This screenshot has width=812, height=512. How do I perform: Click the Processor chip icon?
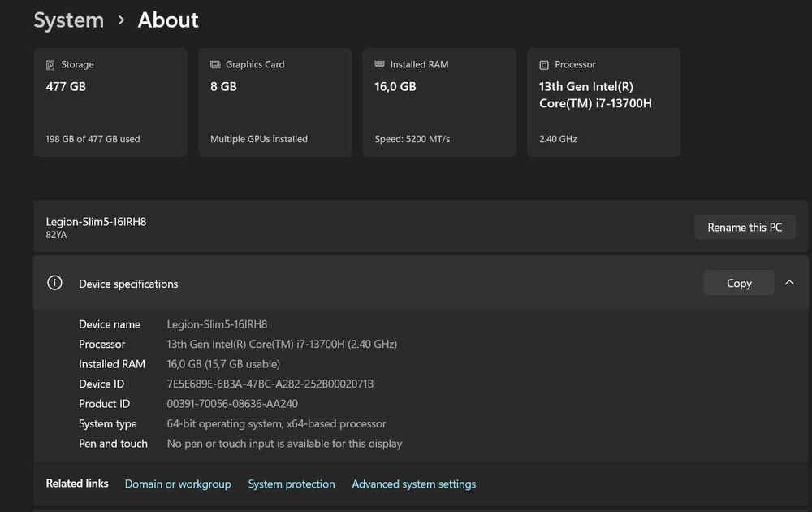[x=544, y=65]
